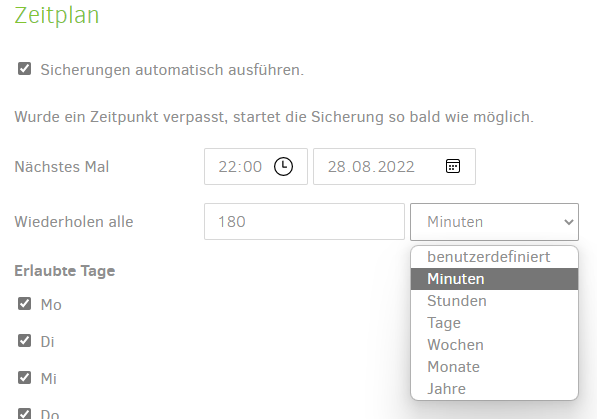Collapse the Minuten unit dropdown
The width and height of the screenshot is (597, 419).
click(494, 222)
